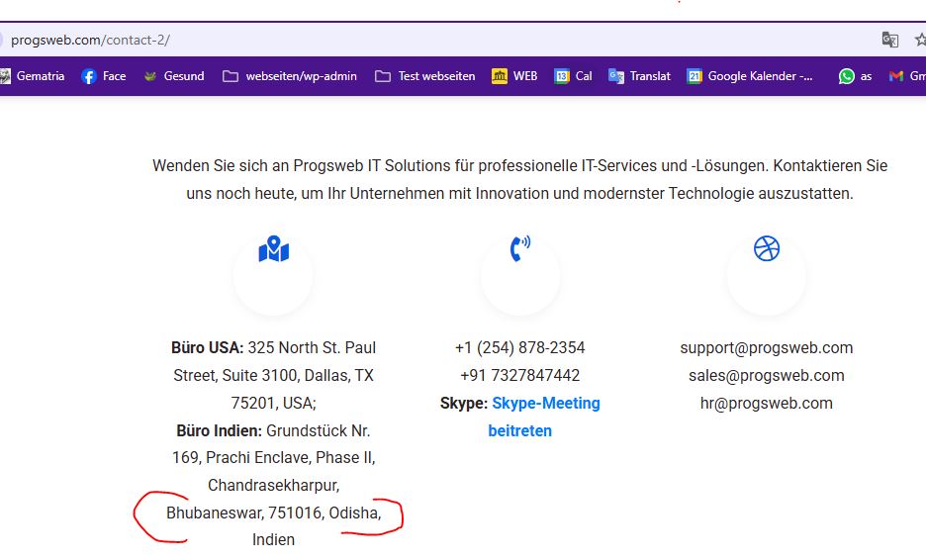Click the translate page icon in address bar
This screenshot has width=926, height=560.
click(890, 40)
